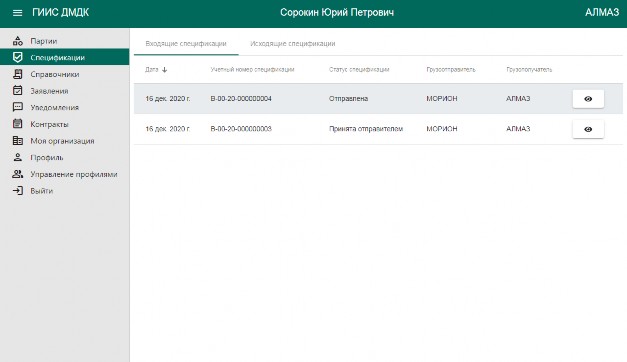View specification B-00-20-000000004 via eye button

pos(588,99)
